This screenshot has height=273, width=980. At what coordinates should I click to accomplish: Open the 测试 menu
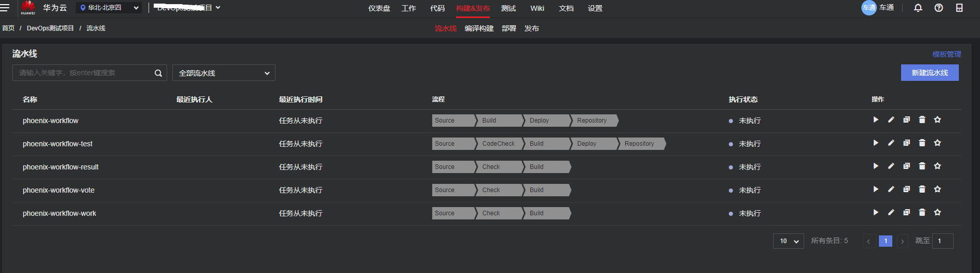(x=509, y=8)
